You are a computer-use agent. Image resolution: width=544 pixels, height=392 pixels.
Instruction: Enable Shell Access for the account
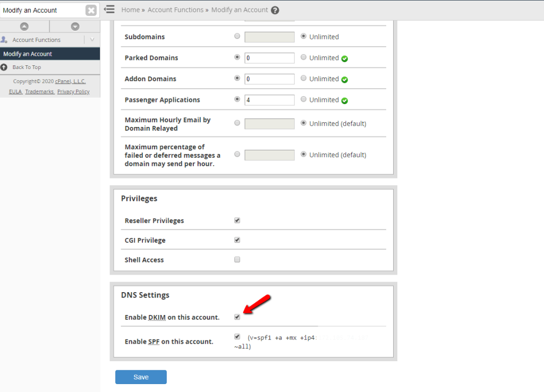coord(237,259)
